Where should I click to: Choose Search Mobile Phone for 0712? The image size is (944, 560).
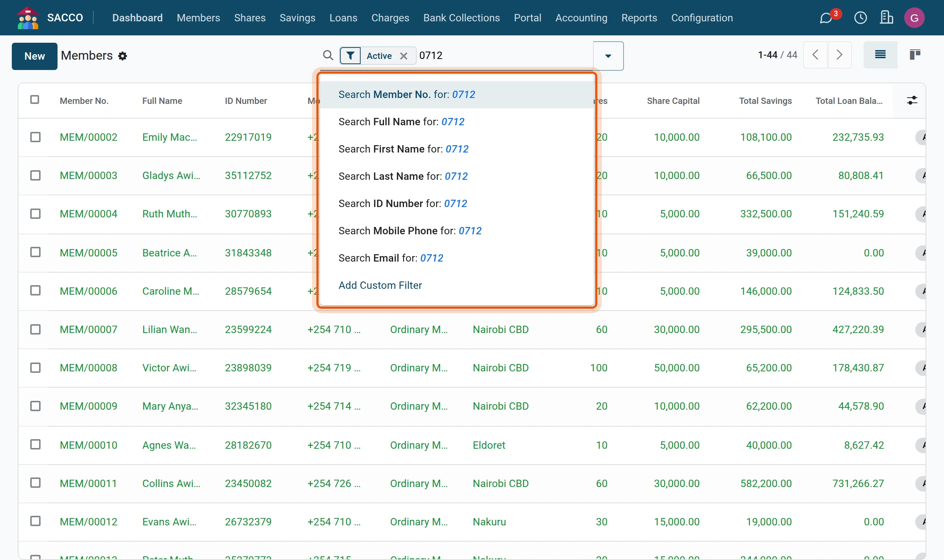click(x=457, y=231)
